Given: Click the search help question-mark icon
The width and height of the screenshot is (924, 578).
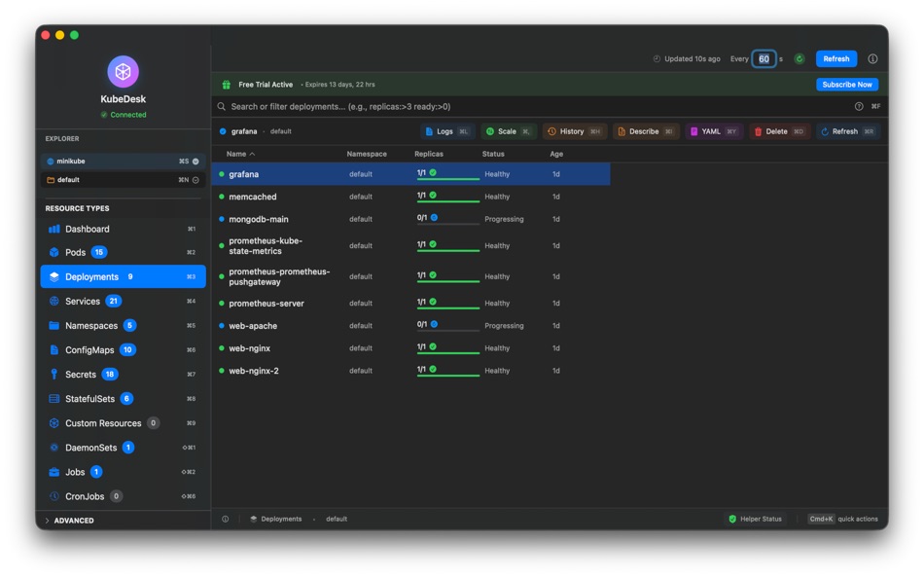Looking at the screenshot, I should click(x=859, y=107).
